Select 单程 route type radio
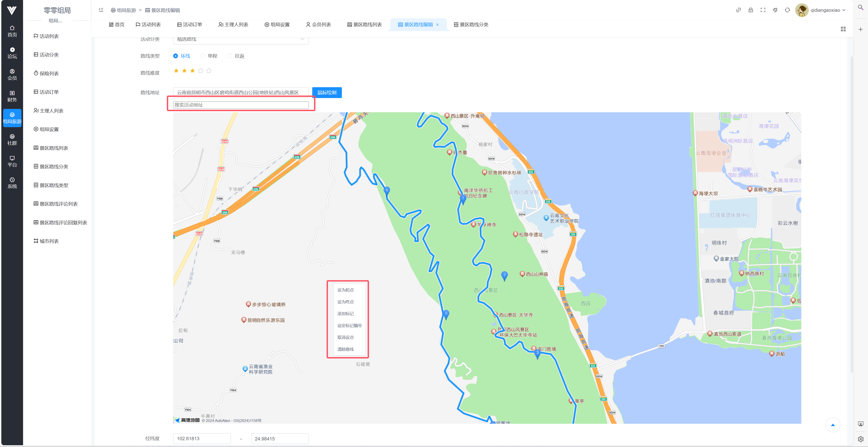This screenshot has height=447, width=868. (x=203, y=56)
